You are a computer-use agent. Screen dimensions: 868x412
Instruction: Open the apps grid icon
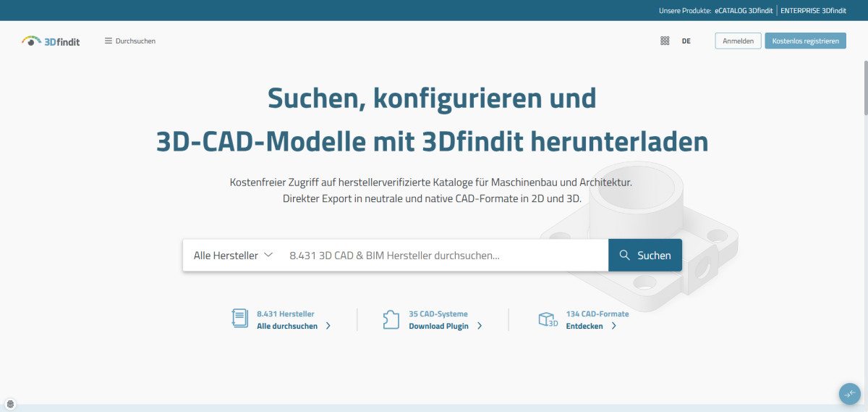pyautogui.click(x=665, y=41)
